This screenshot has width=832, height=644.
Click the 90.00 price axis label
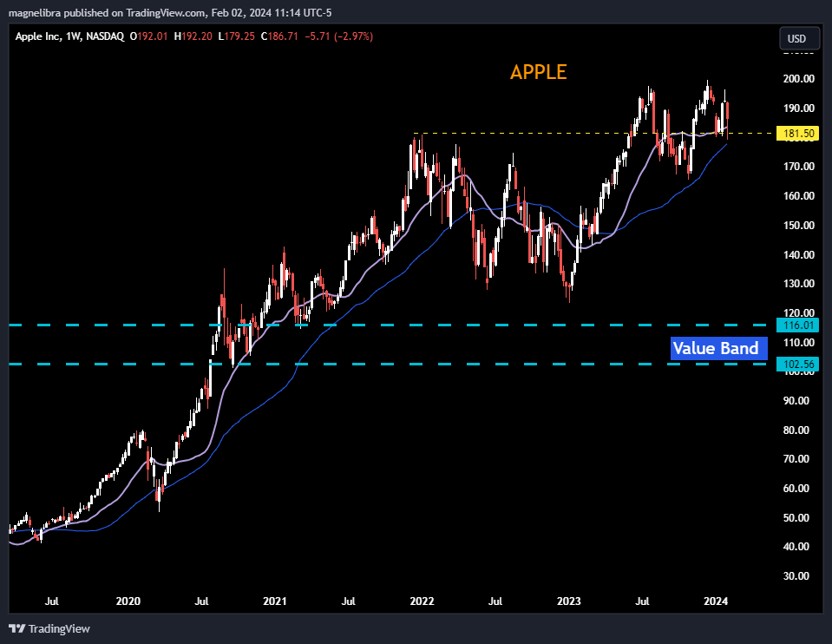pos(796,401)
